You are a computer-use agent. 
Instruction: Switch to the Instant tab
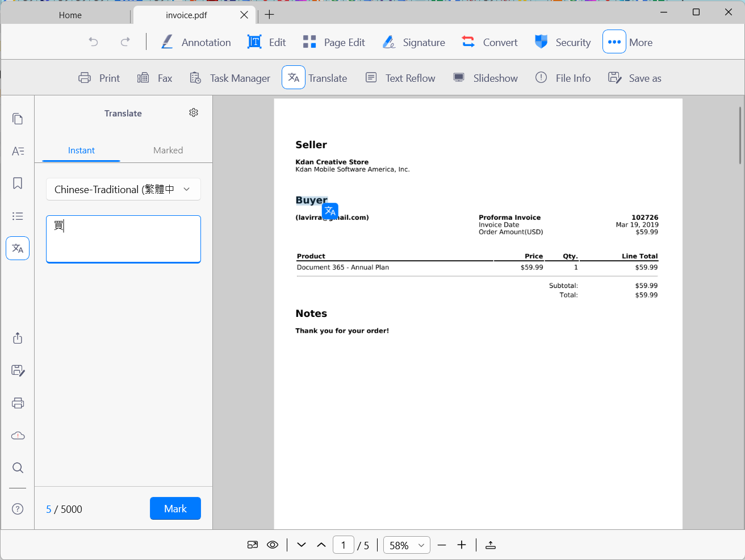tap(81, 151)
